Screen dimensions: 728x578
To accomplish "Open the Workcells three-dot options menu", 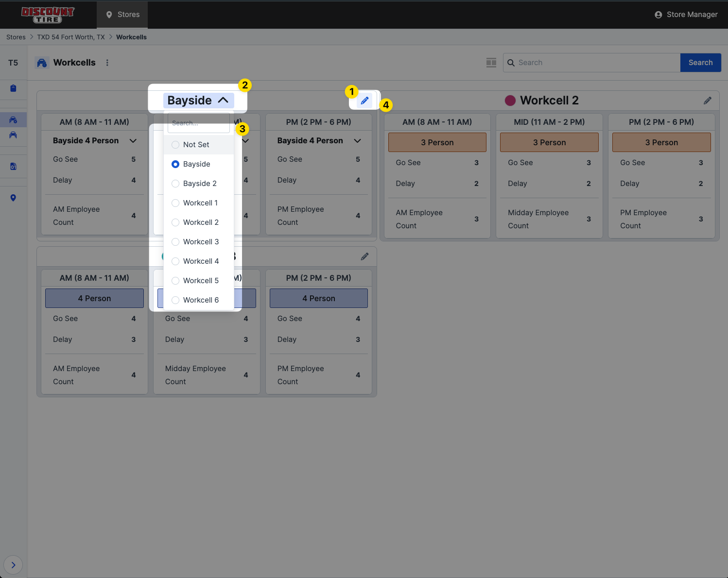I will [107, 63].
